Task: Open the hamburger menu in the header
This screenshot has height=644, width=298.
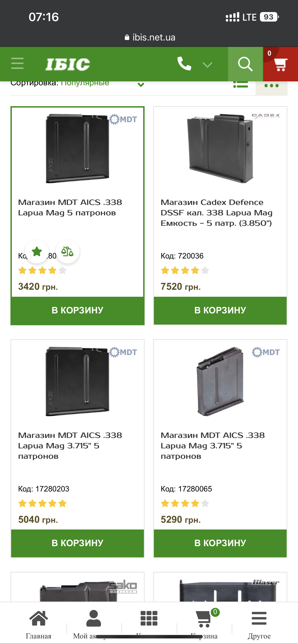Action: (x=17, y=64)
